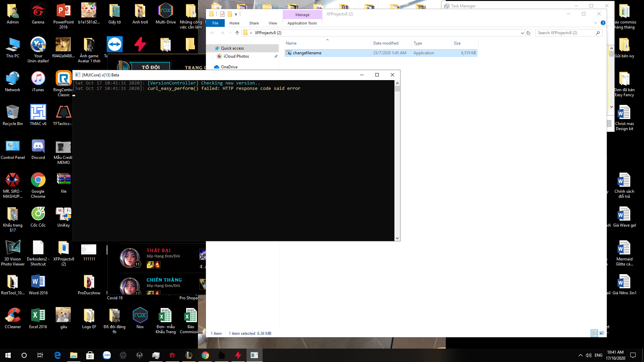The image size is (644, 362).
Task: Open the Action Center notifications icon
Action: click(x=633, y=355)
